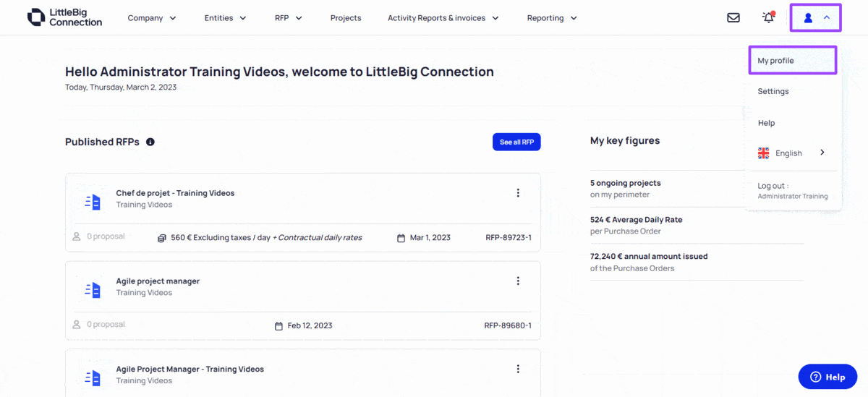Open three-dot menu for Agile Project Manager - Training Videos

pyautogui.click(x=518, y=369)
